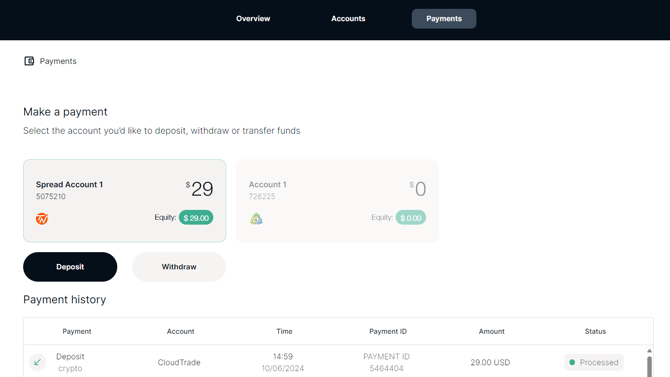Click the Status column header

coord(595,331)
